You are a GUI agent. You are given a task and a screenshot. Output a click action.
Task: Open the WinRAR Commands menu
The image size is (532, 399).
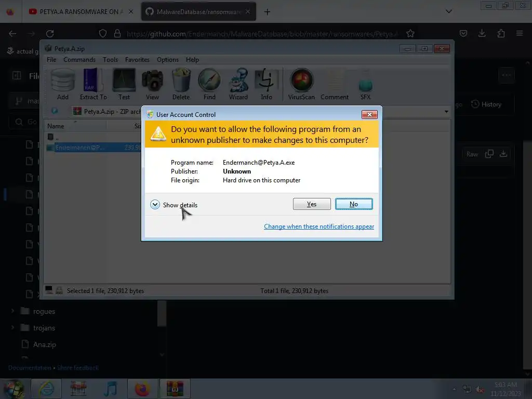click(x=79, y=60)
